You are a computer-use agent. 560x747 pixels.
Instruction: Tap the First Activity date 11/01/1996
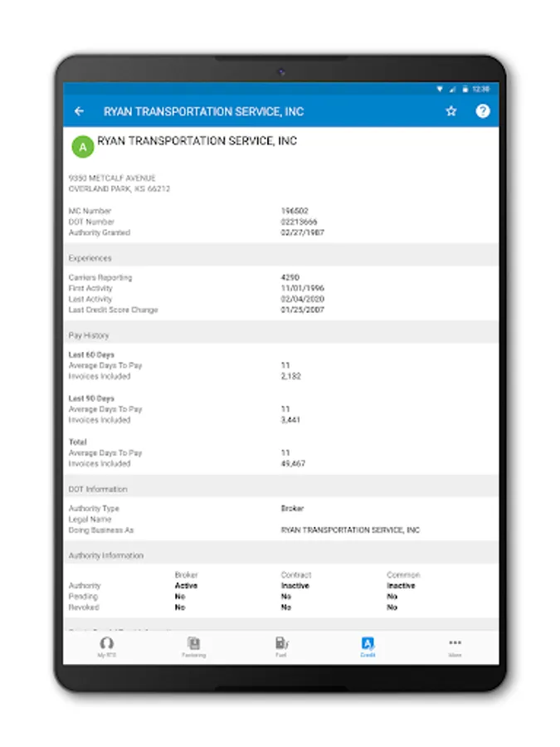pos(302,288)
